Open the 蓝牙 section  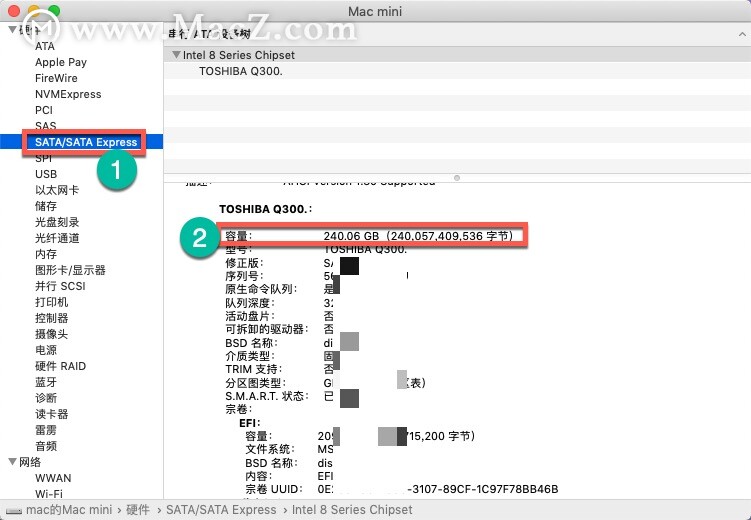coord(46,382)
